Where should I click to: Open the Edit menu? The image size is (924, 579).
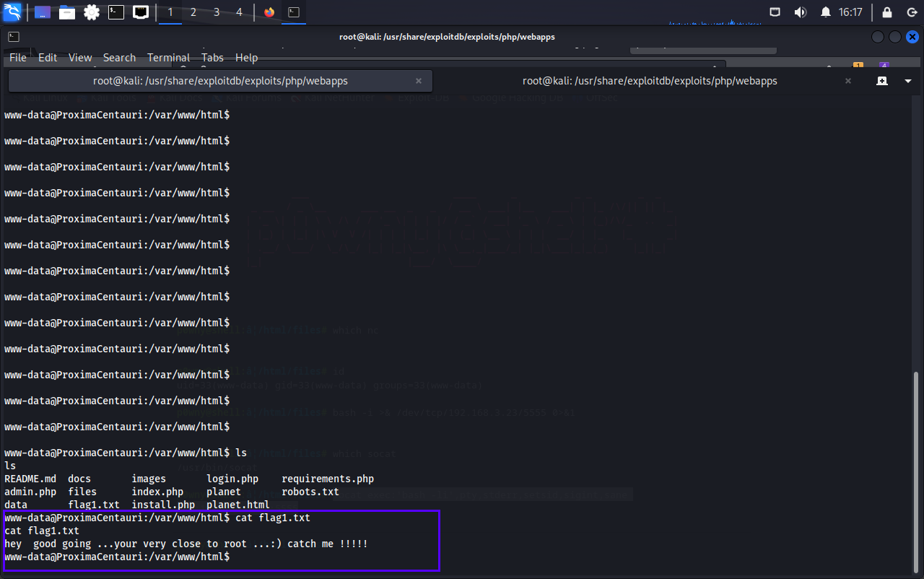48,58
